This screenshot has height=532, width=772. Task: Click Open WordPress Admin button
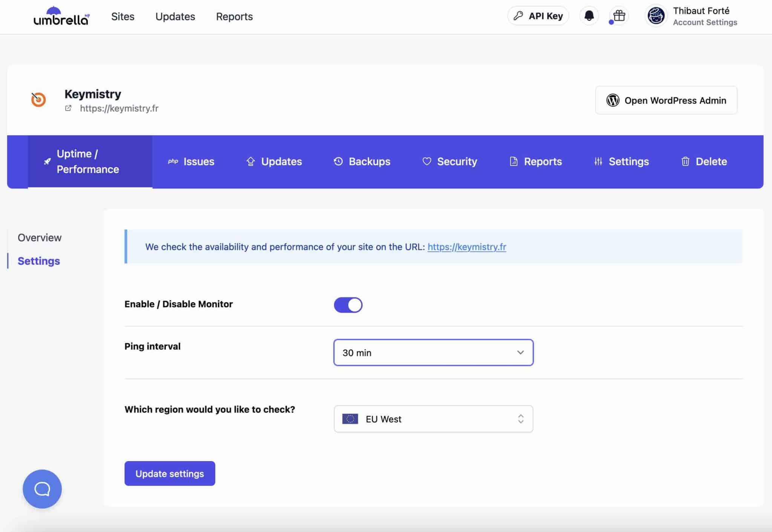click(x=666, y=100)
